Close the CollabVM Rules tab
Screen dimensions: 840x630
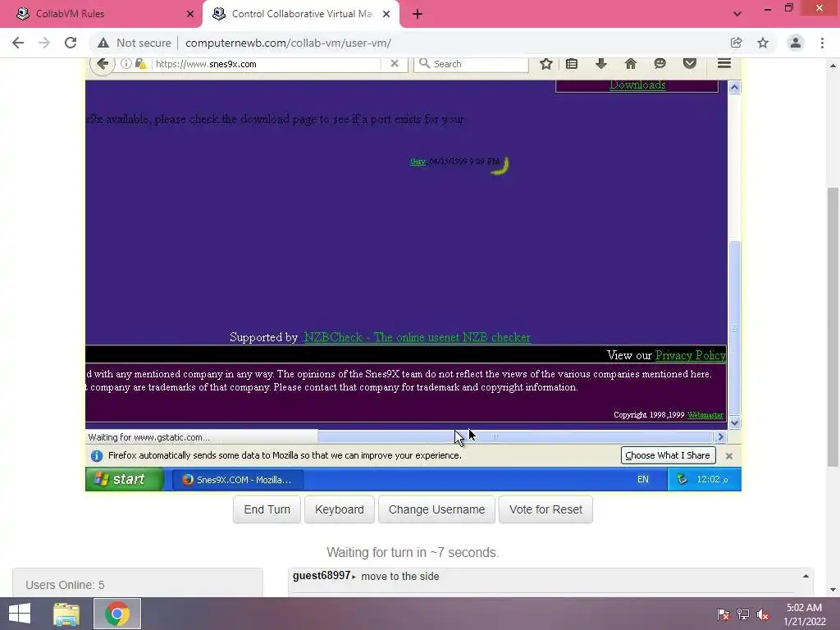pyautogui.click(x=190, y=14)
